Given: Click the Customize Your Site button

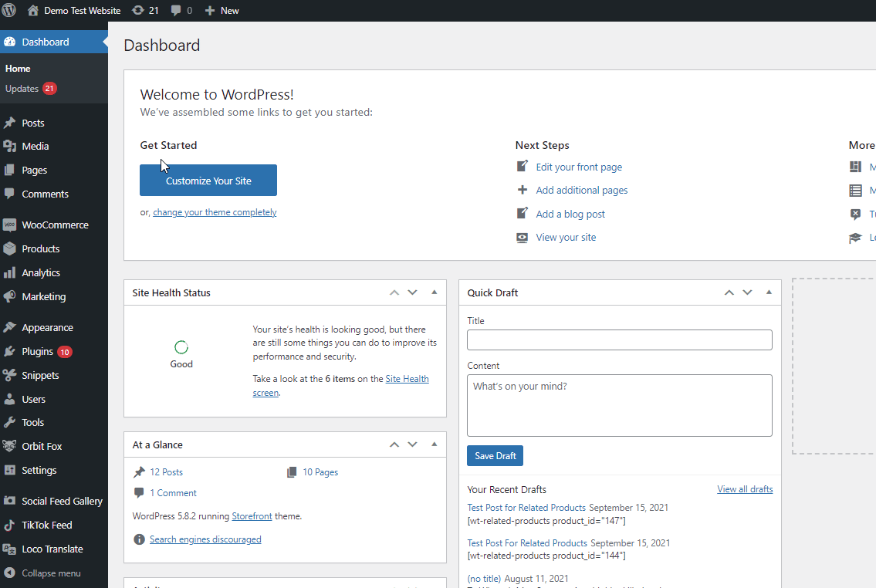Looking at the screenshot, I should pyautogui.click(x=208, y=180).
